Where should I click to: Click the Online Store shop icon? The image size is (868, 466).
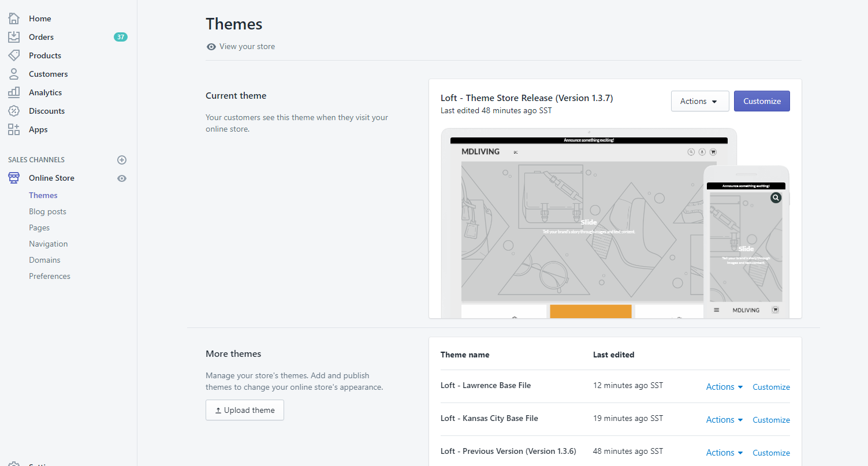tap(14, 178)
